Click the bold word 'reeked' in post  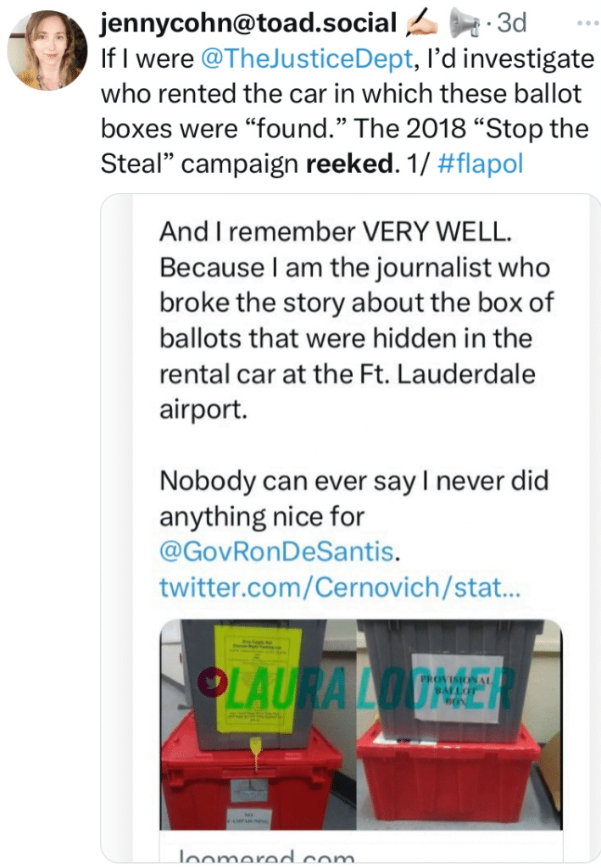(x=348, y=162)
